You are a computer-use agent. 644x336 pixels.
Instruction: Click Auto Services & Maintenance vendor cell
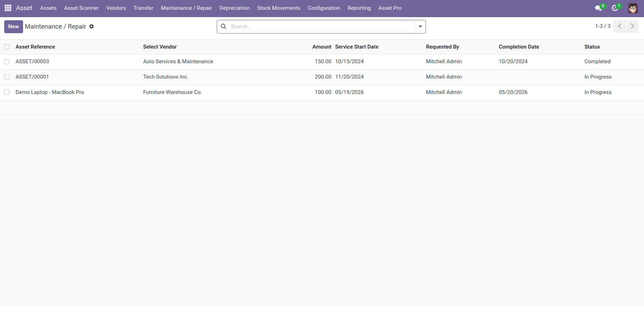178,61
